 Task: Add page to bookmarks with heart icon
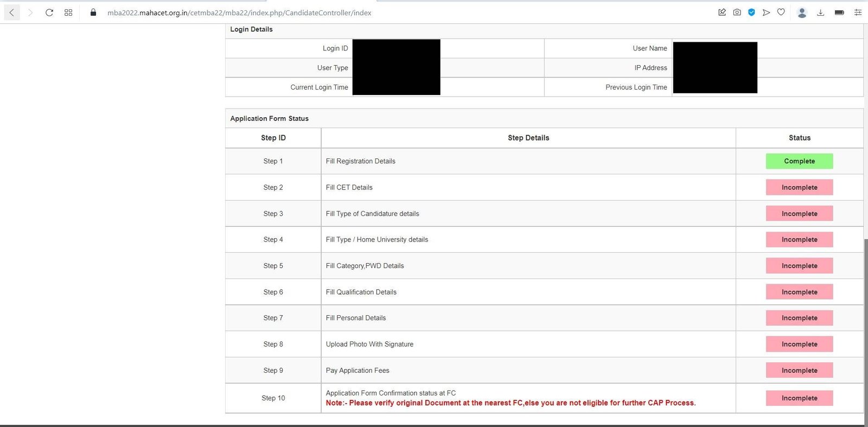[x=781, y=12]
